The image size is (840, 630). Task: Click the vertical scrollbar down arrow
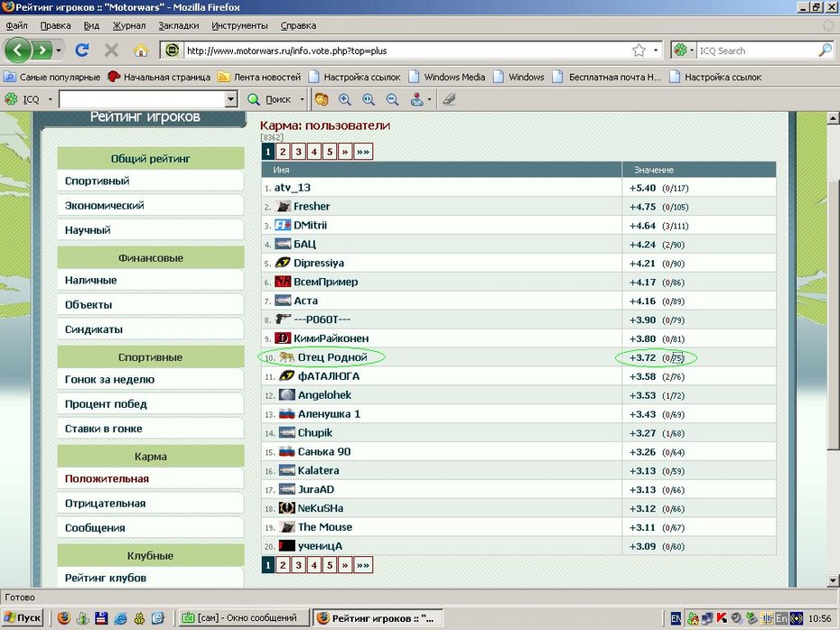tap(831, 579)
